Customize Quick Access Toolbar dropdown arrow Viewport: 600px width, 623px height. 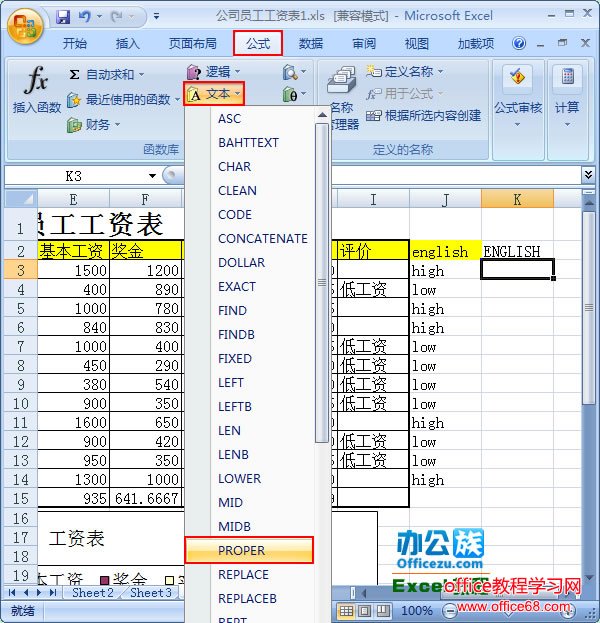pyautogui.click(x=157, y=17)
